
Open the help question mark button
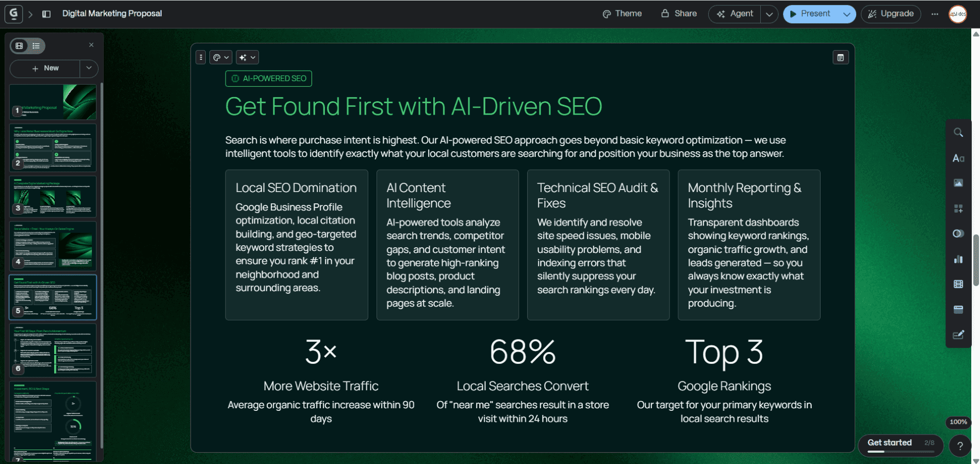tap(960, 446)
